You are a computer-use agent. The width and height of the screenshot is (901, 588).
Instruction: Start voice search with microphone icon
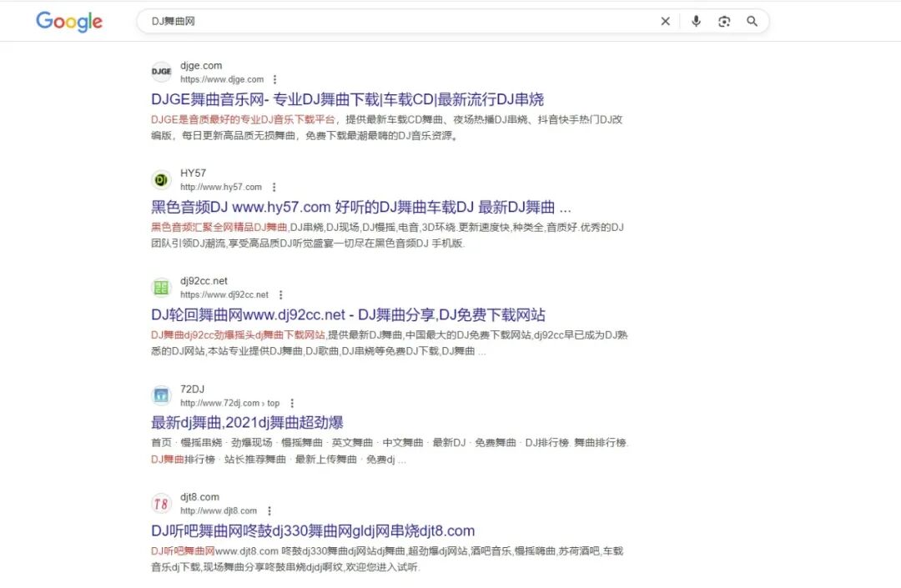696,21
